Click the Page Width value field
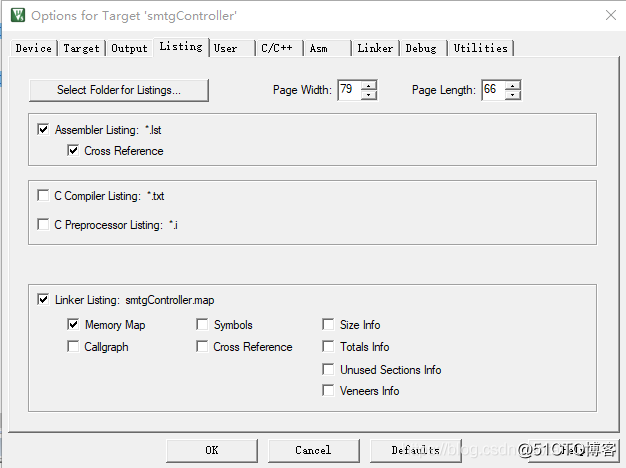This screenshot has height=468, width=626. 349,90
